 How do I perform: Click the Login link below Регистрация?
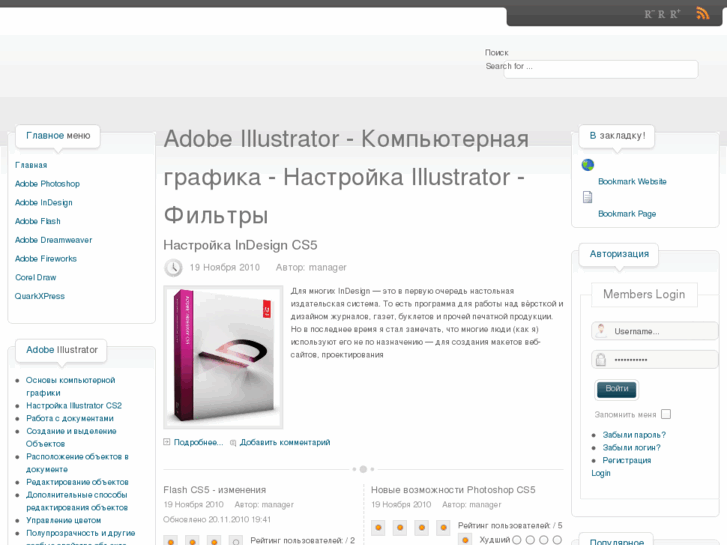[601, 473]
